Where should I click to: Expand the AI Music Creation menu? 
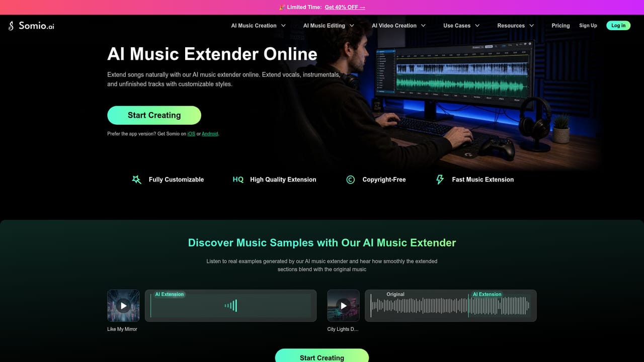[259, 26]
